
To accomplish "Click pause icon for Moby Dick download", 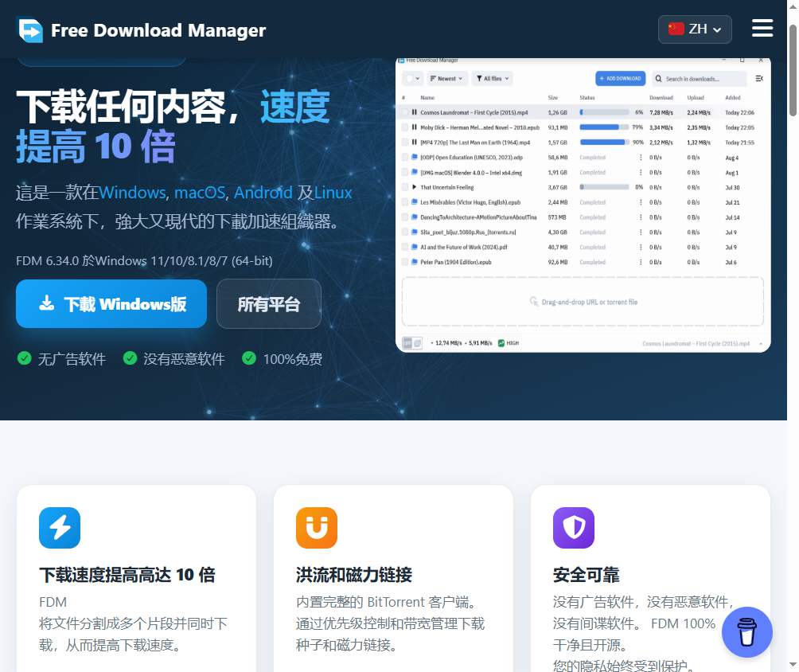I will [415, 127].
